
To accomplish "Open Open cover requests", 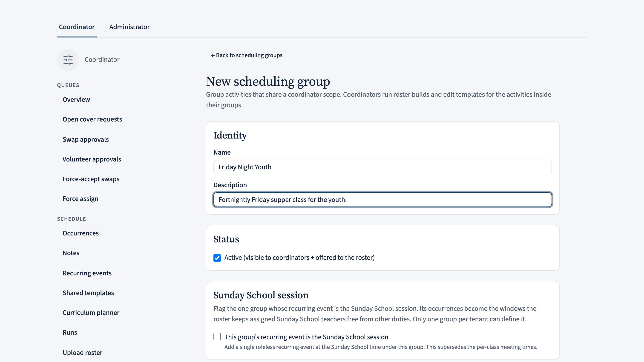I will (x=92, y=119).
